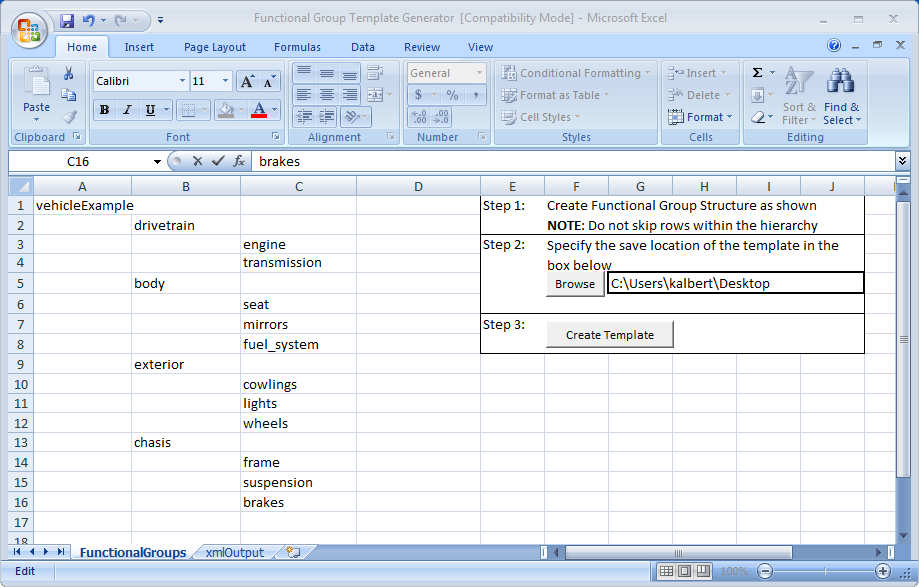The image size is (919, 587).
Task: Click the AutoSum sigma icon
Action: [758, 73]
